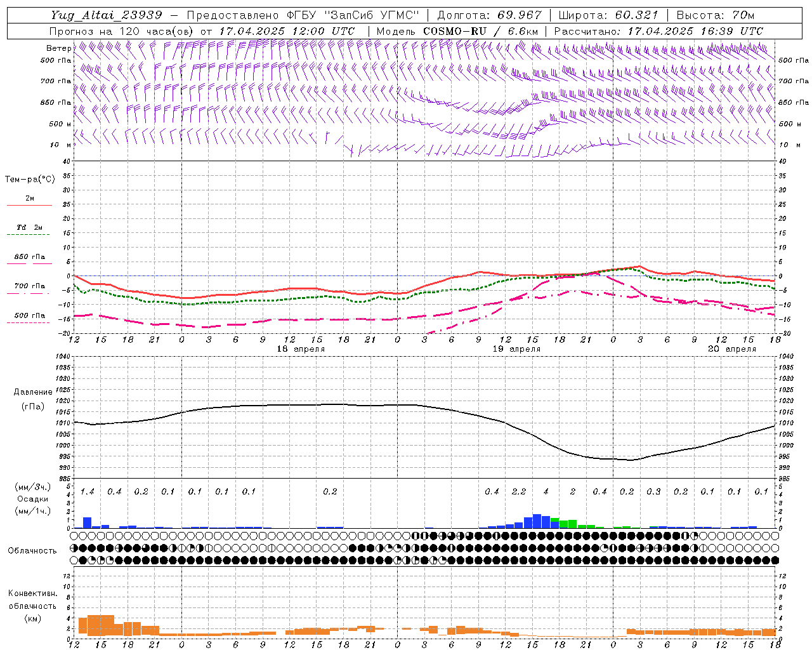The image size is (812, 650).
Task: Click the 20 апреля date label
Action: click(732, 349)
